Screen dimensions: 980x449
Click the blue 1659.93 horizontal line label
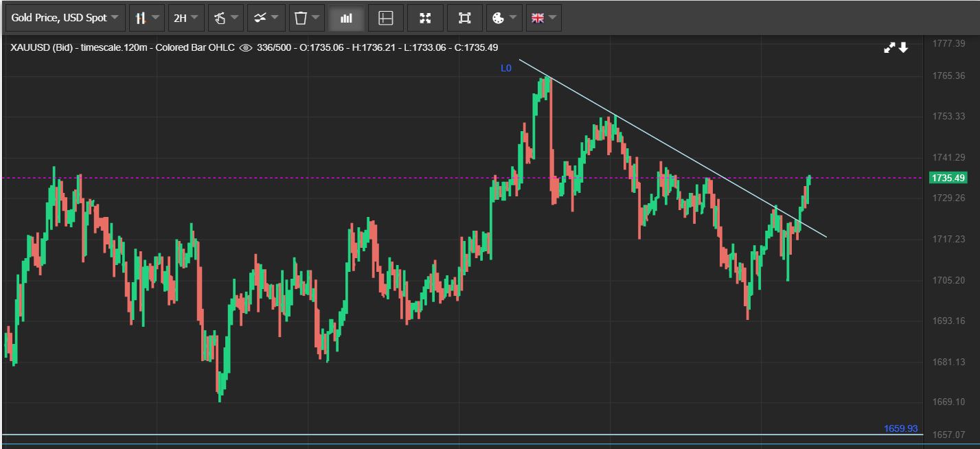[900, 428]
